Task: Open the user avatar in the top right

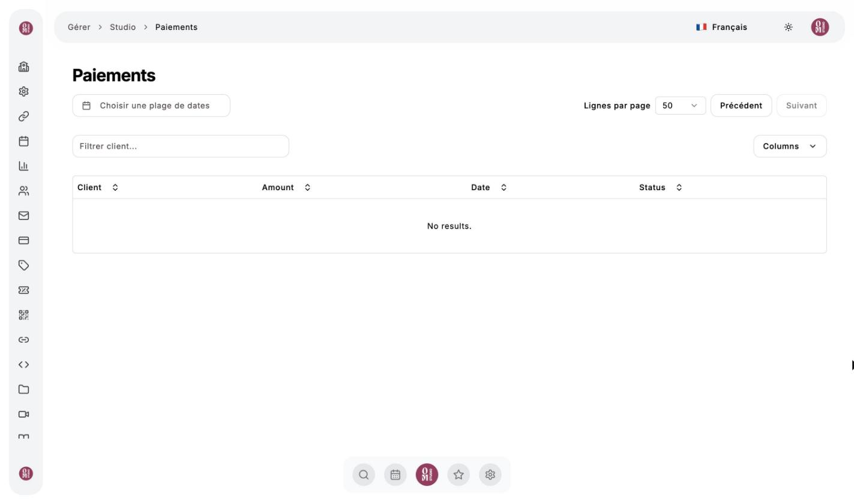Action: [x=820, y=27]
